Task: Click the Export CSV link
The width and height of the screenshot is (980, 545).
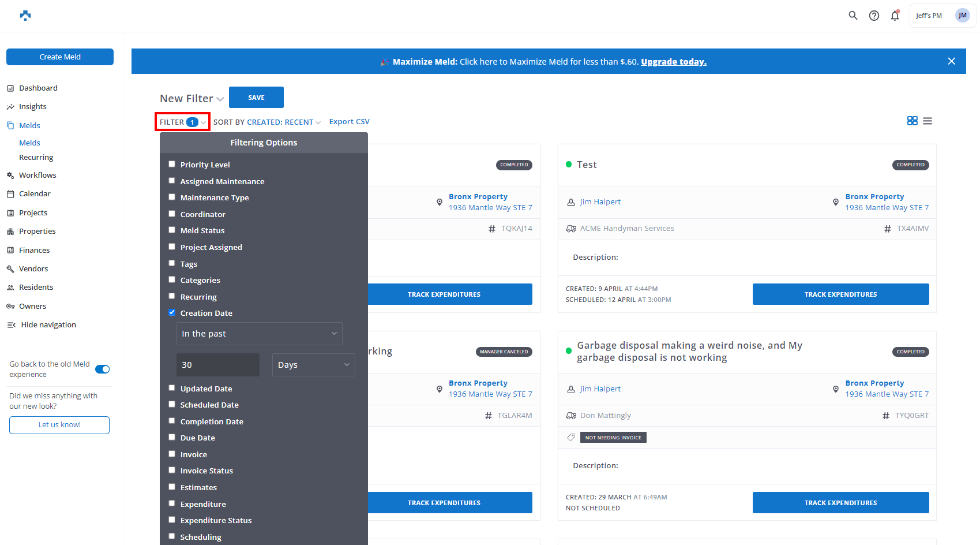Action: click(x=349, y=121)
